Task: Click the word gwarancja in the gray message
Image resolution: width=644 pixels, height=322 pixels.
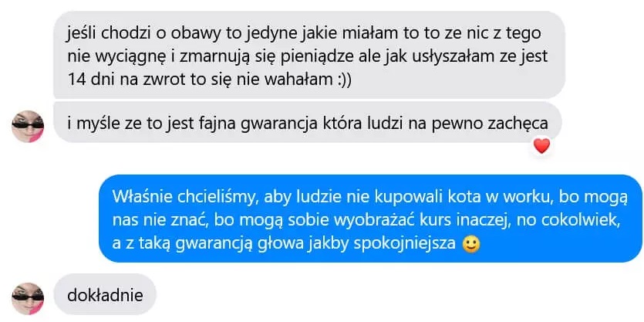Action: 275,124
